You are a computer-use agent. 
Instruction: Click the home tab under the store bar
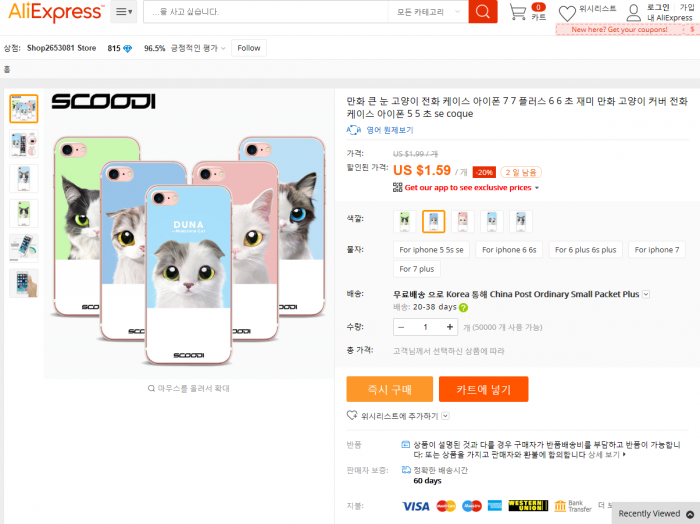[7, 69]
